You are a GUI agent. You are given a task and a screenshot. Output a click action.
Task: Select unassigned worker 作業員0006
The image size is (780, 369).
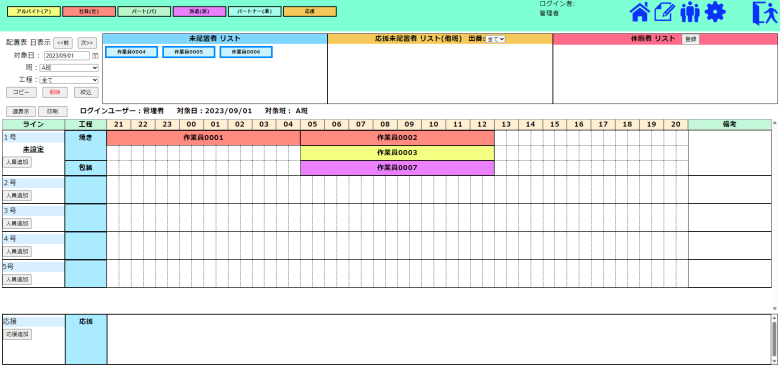246,52
